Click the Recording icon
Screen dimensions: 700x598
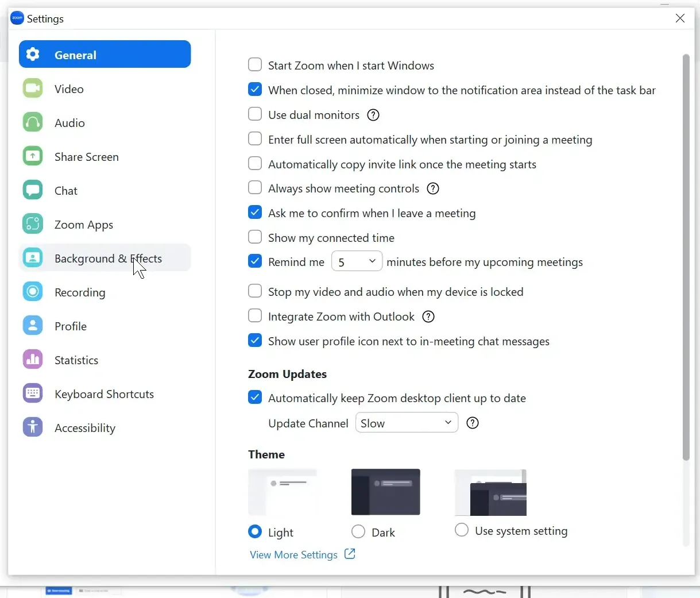33,292
